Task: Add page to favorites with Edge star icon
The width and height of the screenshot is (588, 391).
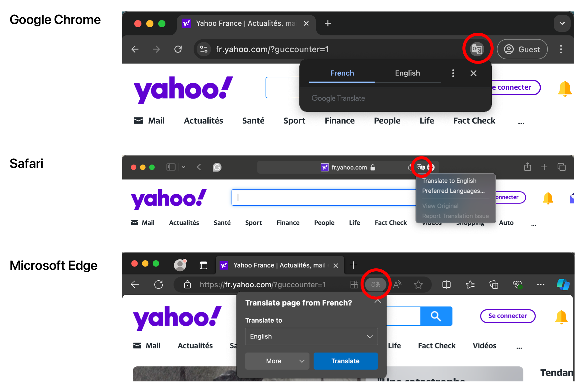Action: coord(418,285)
